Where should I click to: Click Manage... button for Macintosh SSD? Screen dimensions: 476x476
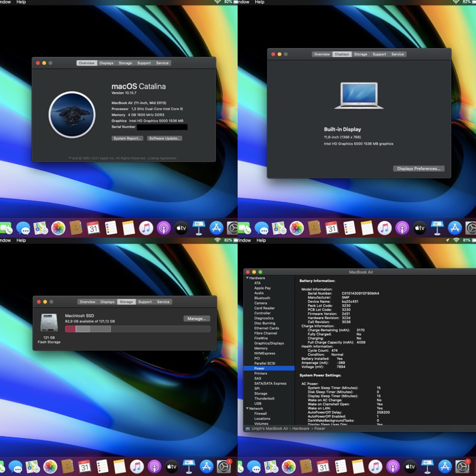[196, 318]
